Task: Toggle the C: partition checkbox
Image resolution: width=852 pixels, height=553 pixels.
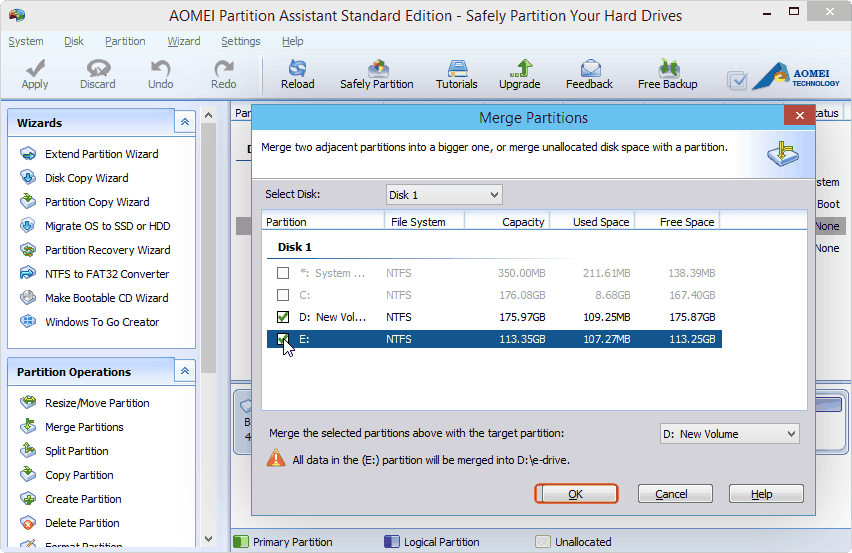Action: coord(283,295)
